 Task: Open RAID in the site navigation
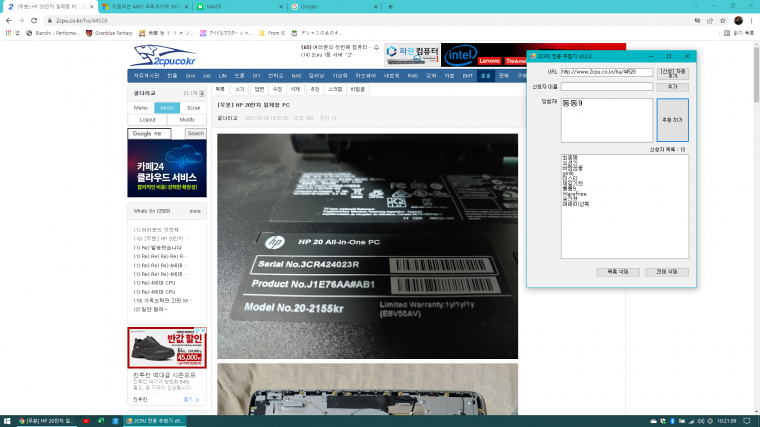(412, 76)
